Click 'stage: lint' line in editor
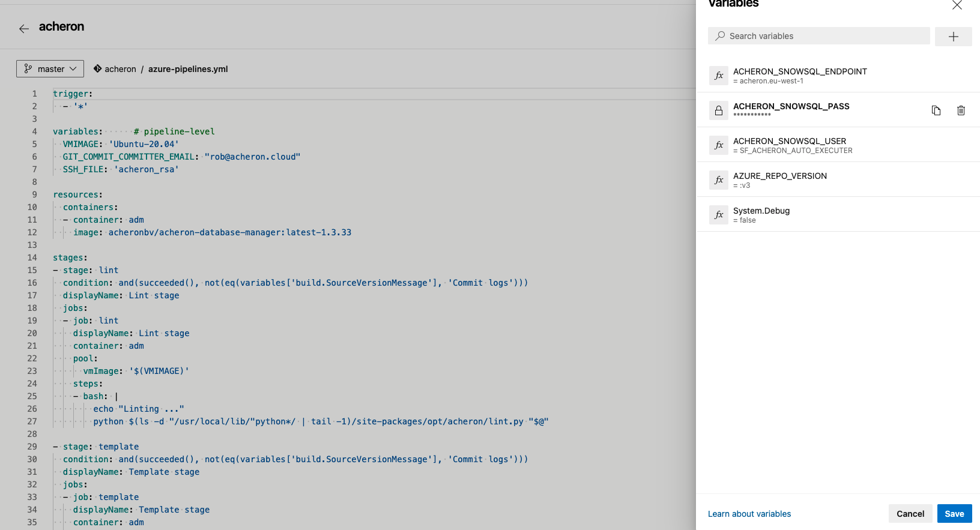 pos(86,270)
